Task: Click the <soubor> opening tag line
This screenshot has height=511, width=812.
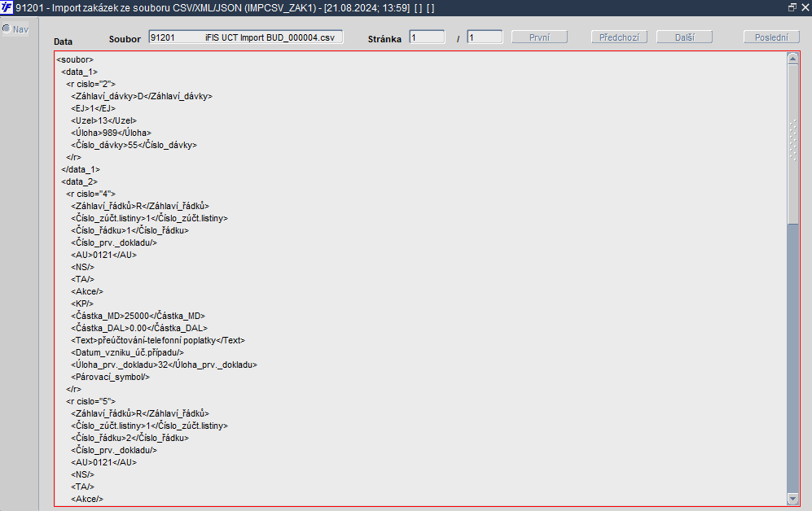Action: (75, 59)
